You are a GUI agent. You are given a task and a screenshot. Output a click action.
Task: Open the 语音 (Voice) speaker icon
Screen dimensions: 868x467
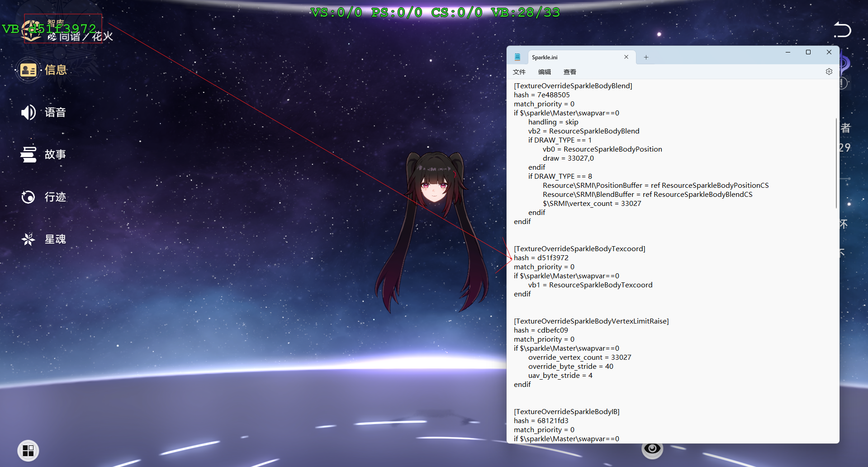(x=28, y=112)
